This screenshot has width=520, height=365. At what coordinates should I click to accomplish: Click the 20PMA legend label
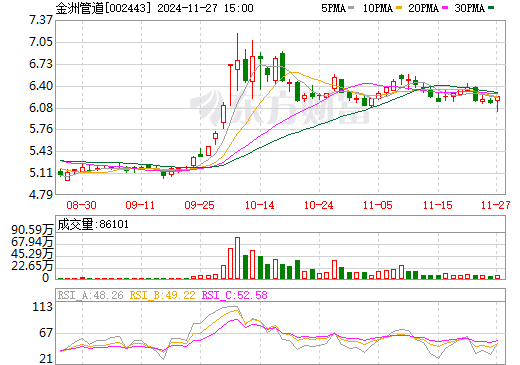[423, 8]
